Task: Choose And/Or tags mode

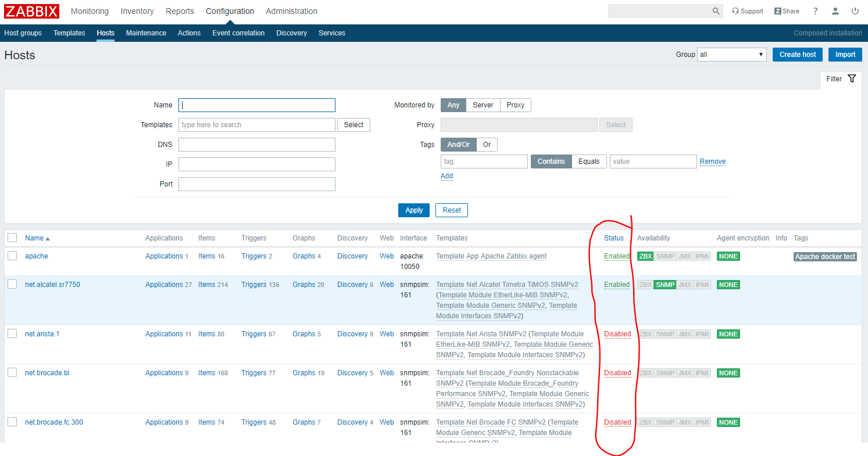Action: (459, 145)
